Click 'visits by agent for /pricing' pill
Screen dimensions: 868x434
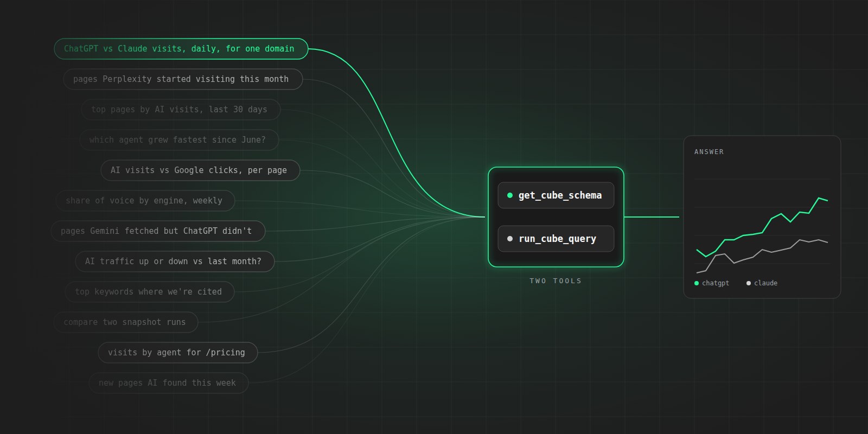(x=178, y=353)
